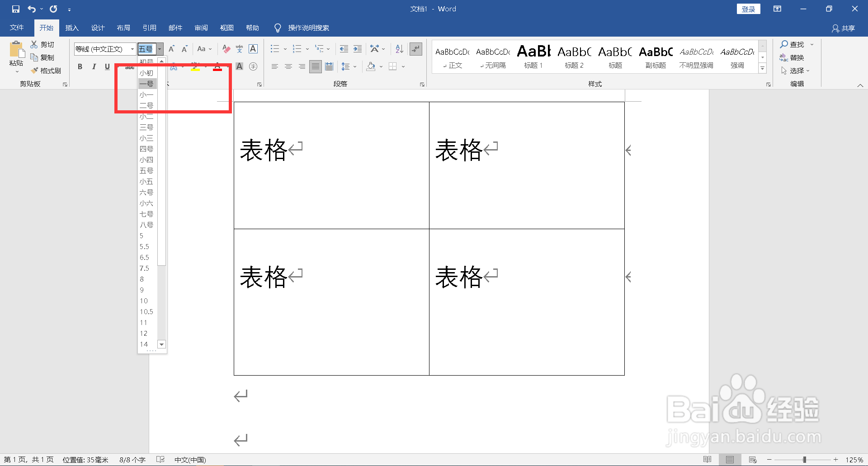Screen dimensions: 868x466
Task: Undo the last action
Action: click(x=32, y=9)
